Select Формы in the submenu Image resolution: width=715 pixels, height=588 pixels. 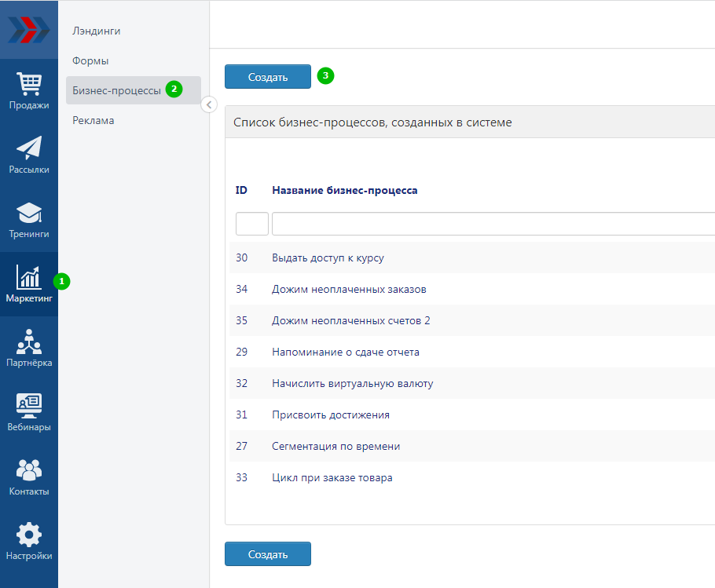90,60
